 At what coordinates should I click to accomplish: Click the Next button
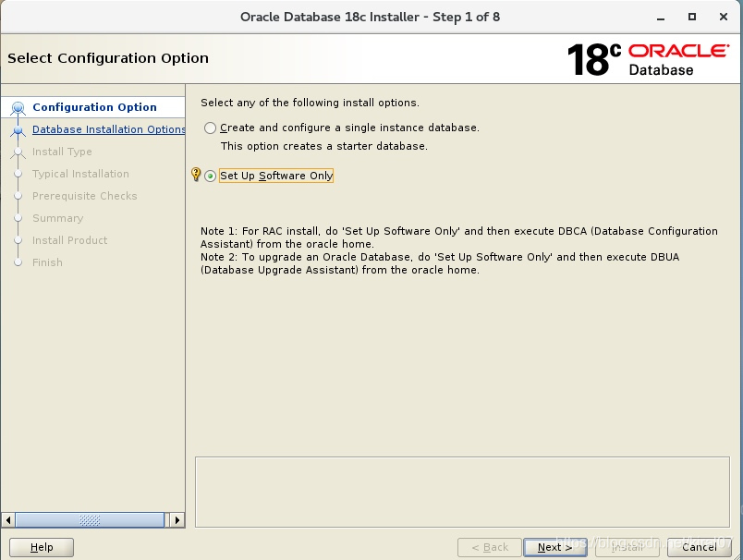tap(554, 547)
